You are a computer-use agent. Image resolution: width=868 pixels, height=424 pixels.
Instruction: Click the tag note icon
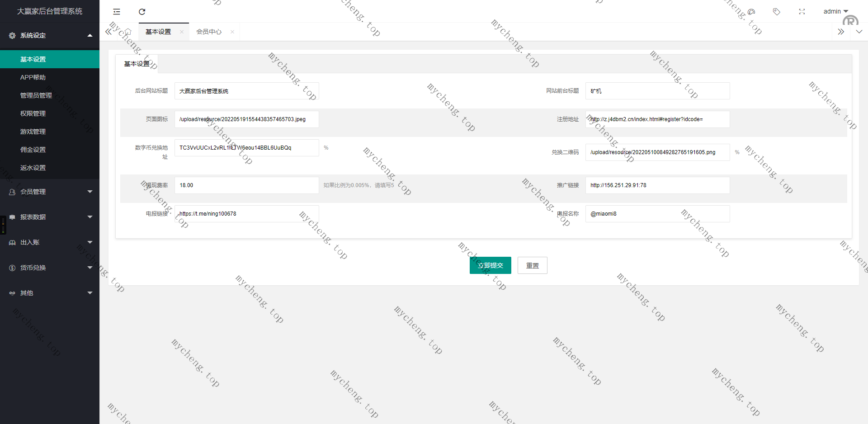[x=777, y=12]
